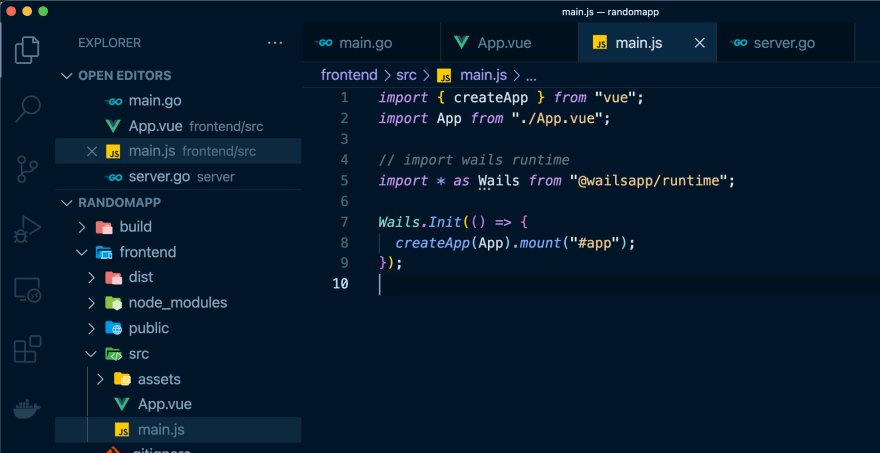Collapse the frontend folder

pyautogui.click(x=82, y=253)
